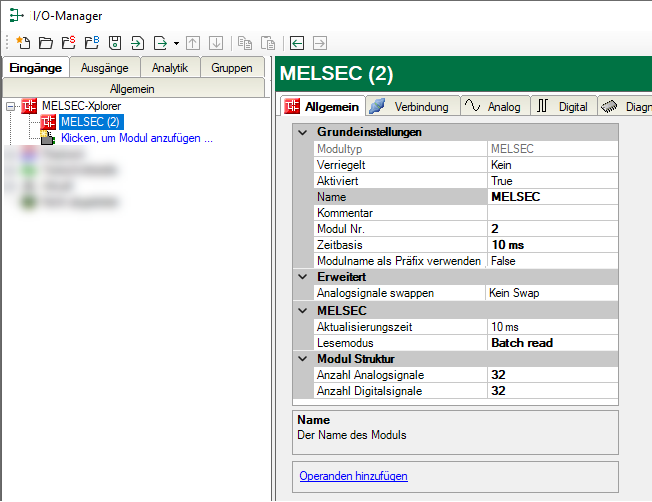Click the empty Kommentar value field
Viewport: 652px width, 502px height.
coord(553,213)
